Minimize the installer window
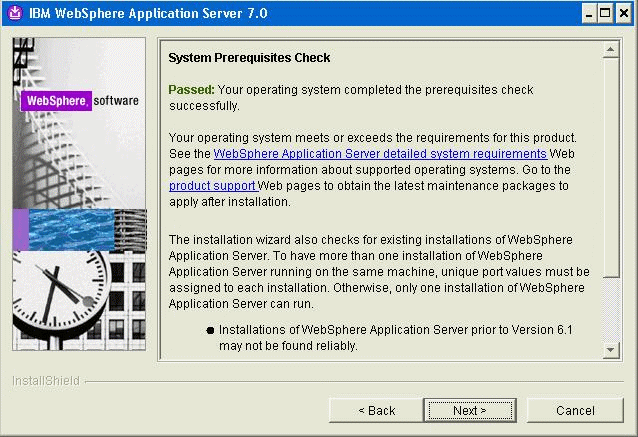 pos(587,14)
